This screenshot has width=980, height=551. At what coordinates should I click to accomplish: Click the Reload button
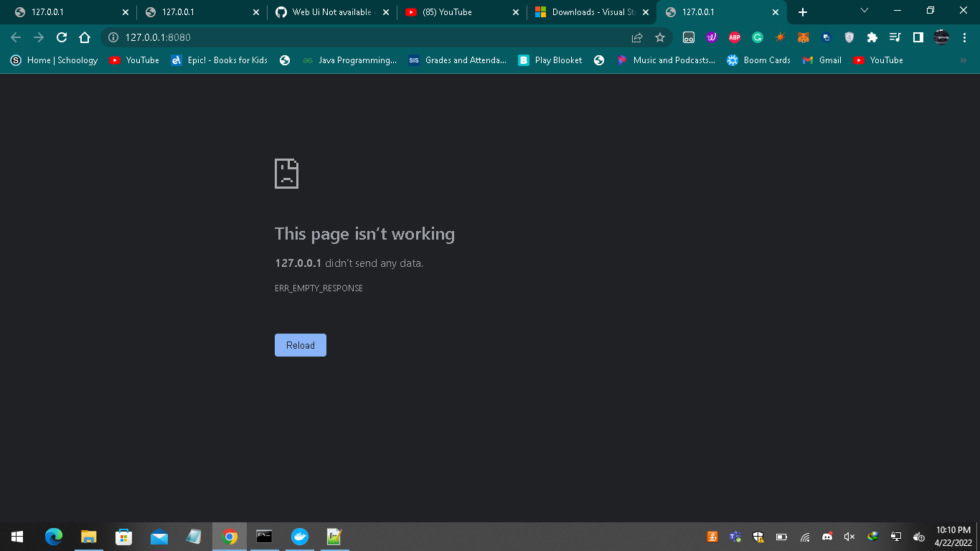[300, 345]
